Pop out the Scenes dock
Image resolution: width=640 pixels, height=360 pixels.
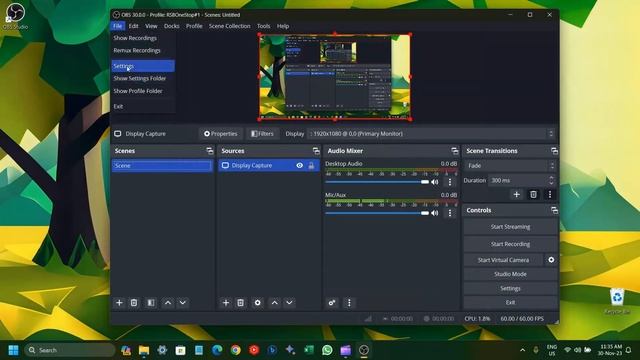point(210,151)
